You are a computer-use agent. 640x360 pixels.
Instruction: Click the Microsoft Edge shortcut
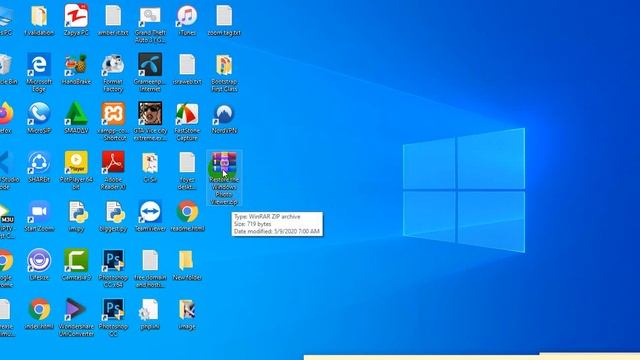coord(39,64)
